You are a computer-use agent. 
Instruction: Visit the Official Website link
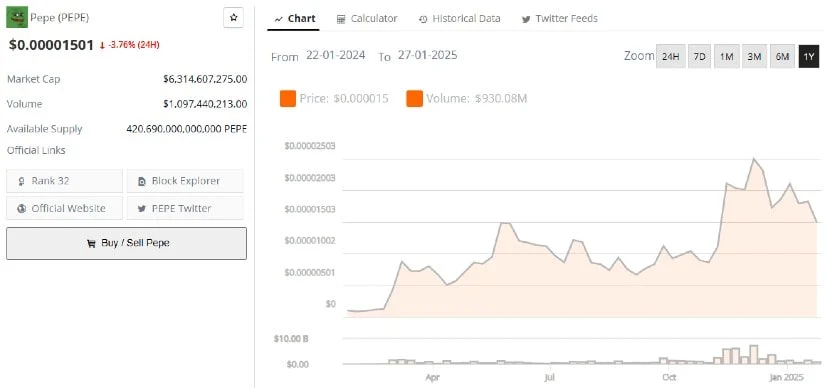point(64,208)
